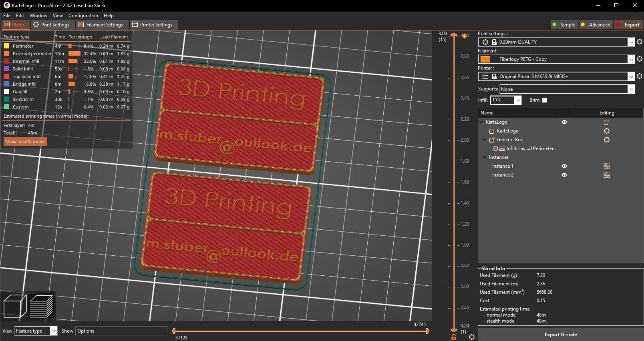Collapse the KarteLogo object tree
Image resolution: width=644 pixels, height=341 pixels.
pos(481,122)
